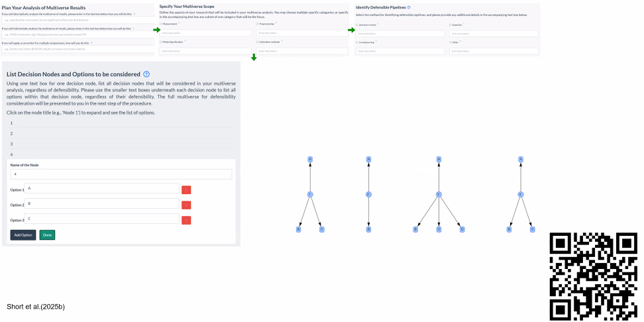Screen dimensions: 644x322
Task: Click the green arrow pointing to Identify Defensible Pipelines
Action: 351,30
